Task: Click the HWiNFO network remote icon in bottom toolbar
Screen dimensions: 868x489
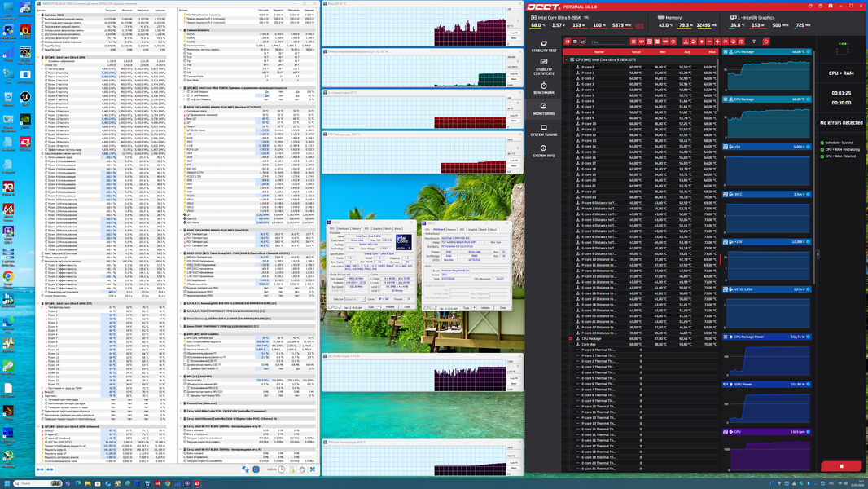Action: tap(245, 469)
